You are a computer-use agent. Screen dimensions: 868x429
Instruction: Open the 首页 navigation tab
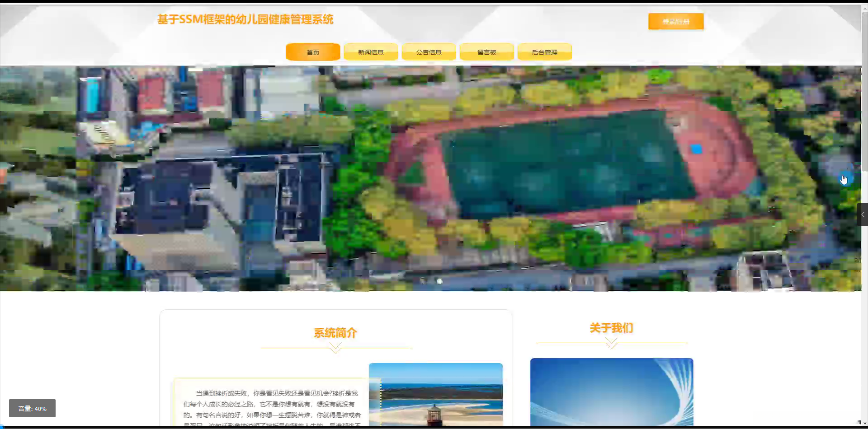pyautogui.click(x=313, y=52)
